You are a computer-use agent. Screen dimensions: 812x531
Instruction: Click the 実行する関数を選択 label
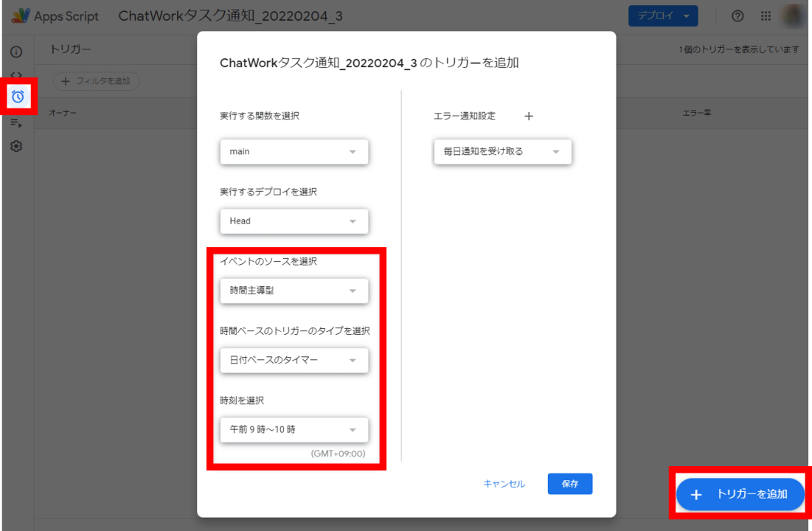pyautogui.click(x=260, y=116)
